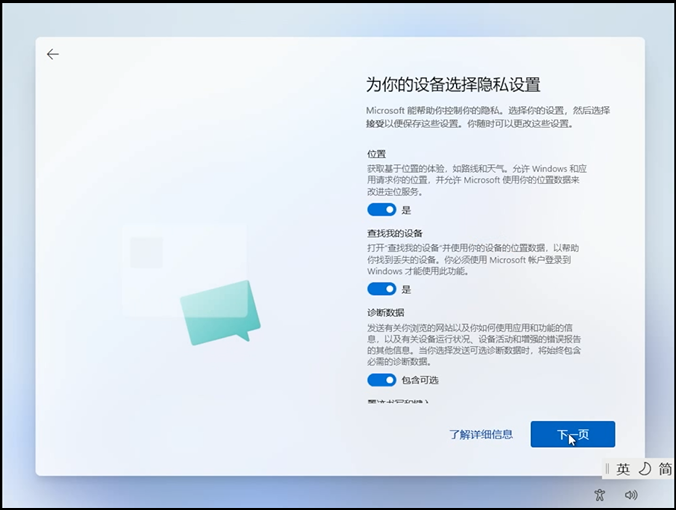Click the partially hidden heading below 诊断数据
676x510 pixels.
click(398, 403)
